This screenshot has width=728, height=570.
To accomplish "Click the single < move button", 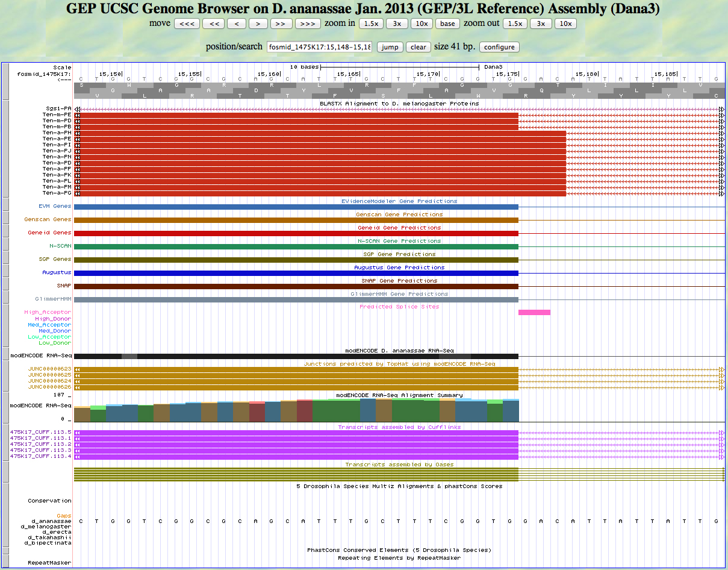I will click(237, 23).
